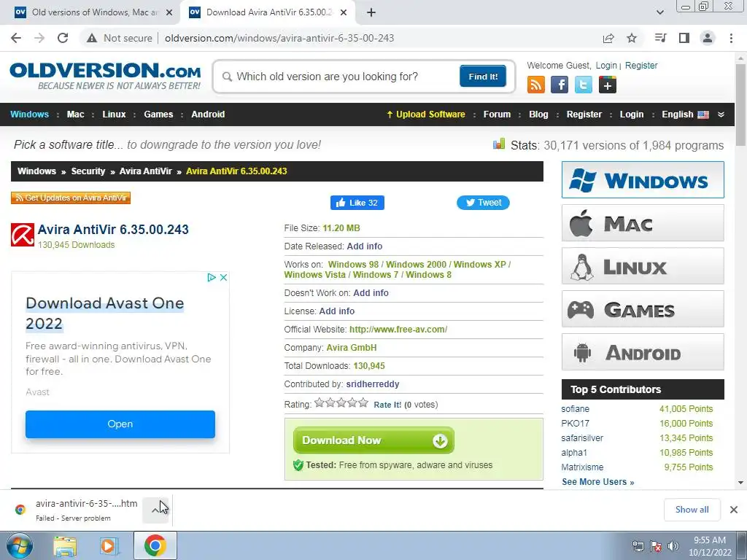
Task: Open the official website free-av.com link
Action: point(398,330)
